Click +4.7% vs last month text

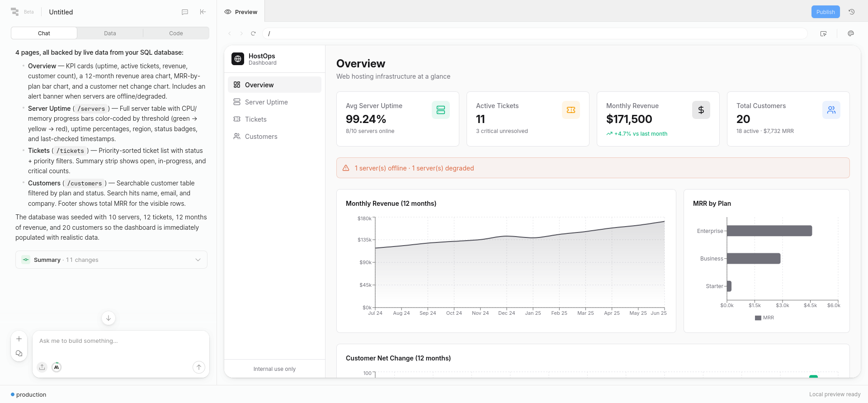(x=641, y=134)
